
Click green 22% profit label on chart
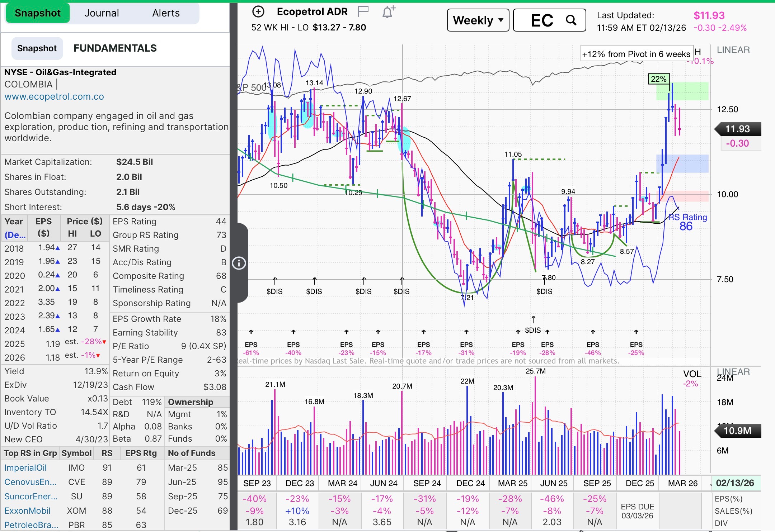658,79
